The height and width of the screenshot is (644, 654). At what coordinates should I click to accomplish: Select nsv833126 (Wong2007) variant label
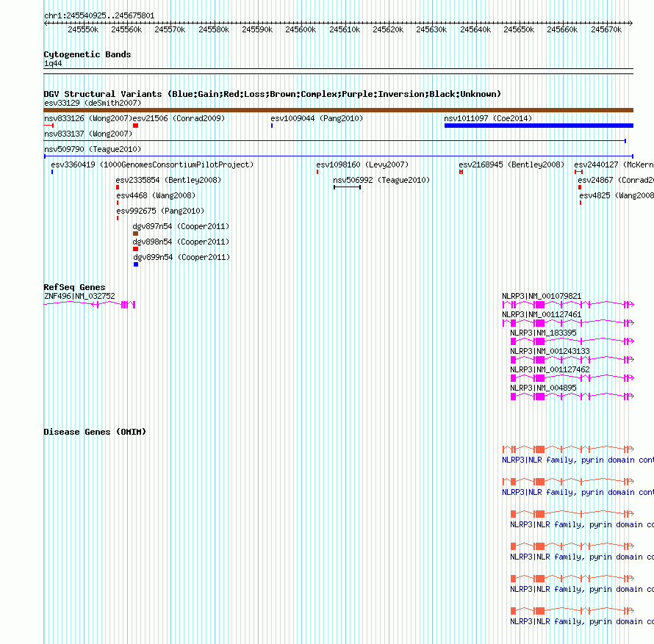point(88,118)
